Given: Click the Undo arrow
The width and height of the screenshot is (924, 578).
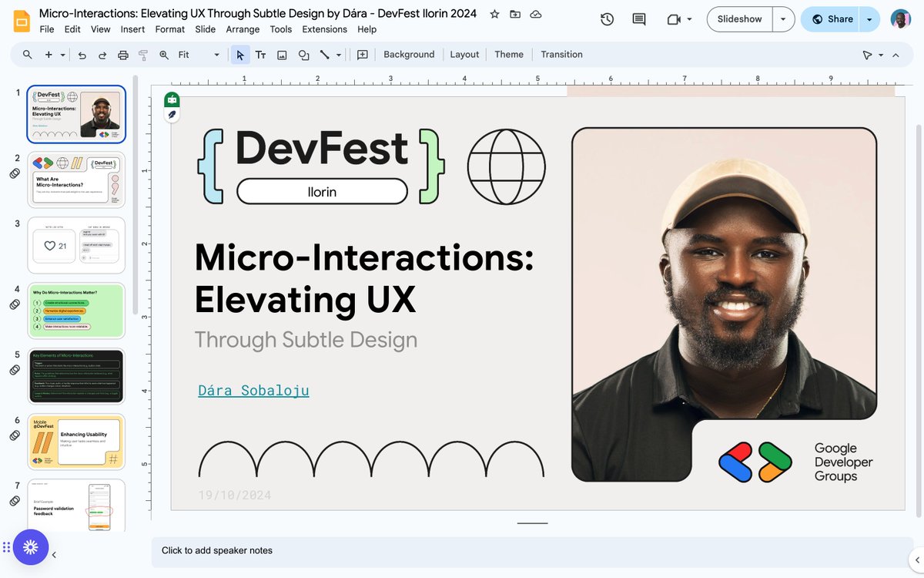Looking at the screenshot, I should 82,55.
